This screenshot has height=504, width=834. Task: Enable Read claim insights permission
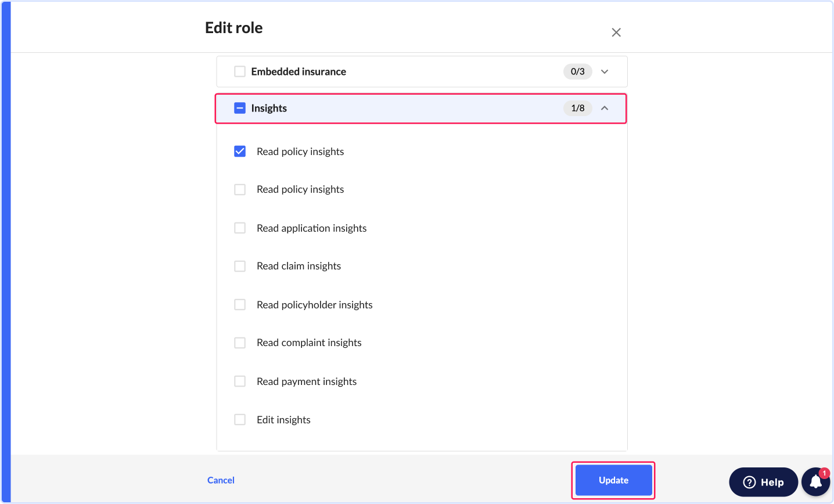[x=240, y=266]
